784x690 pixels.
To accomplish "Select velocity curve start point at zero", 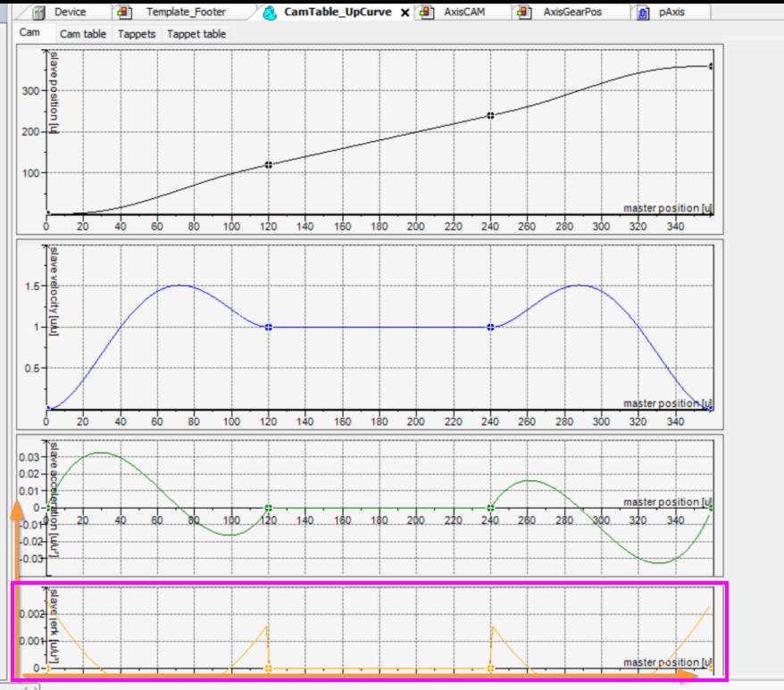I will tap(48, 408).
